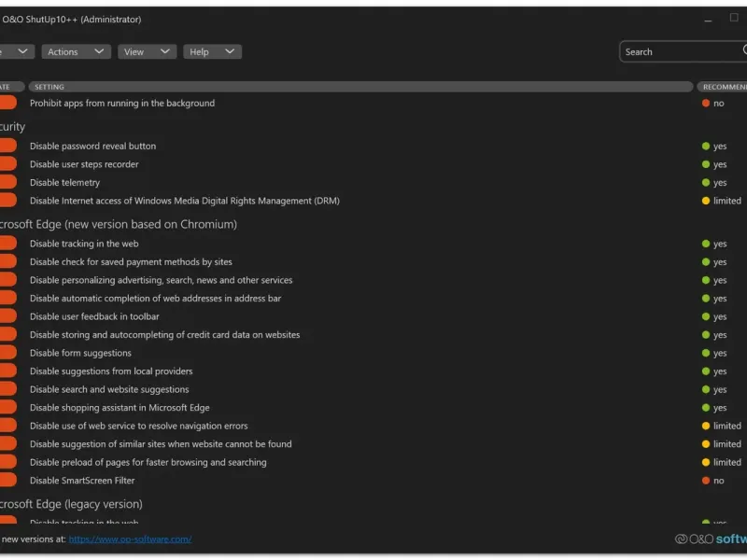Image resolution: width=747 pixels, height=560 pixels.
Task: Open the Actions dropdown menu
Action: click(77, 51)
